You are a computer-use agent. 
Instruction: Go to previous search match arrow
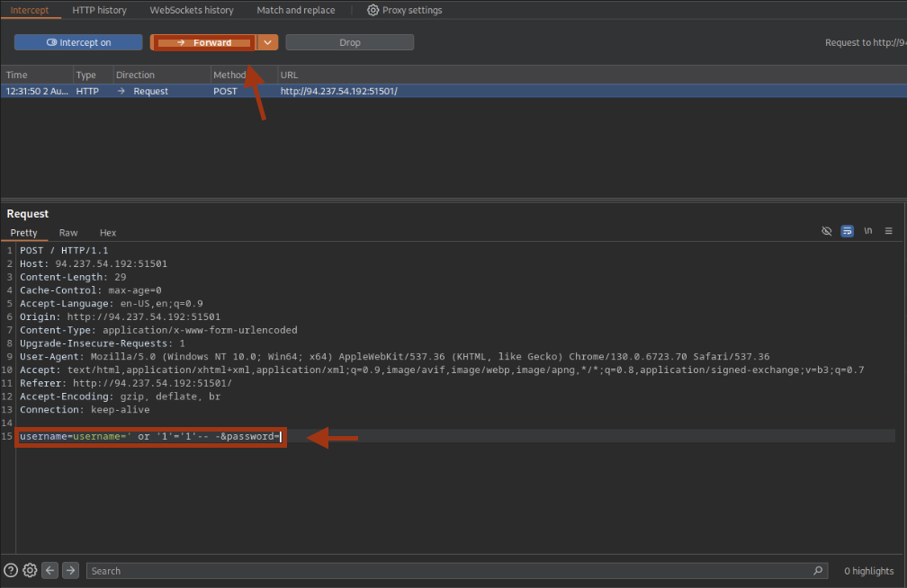coord(50,571)
